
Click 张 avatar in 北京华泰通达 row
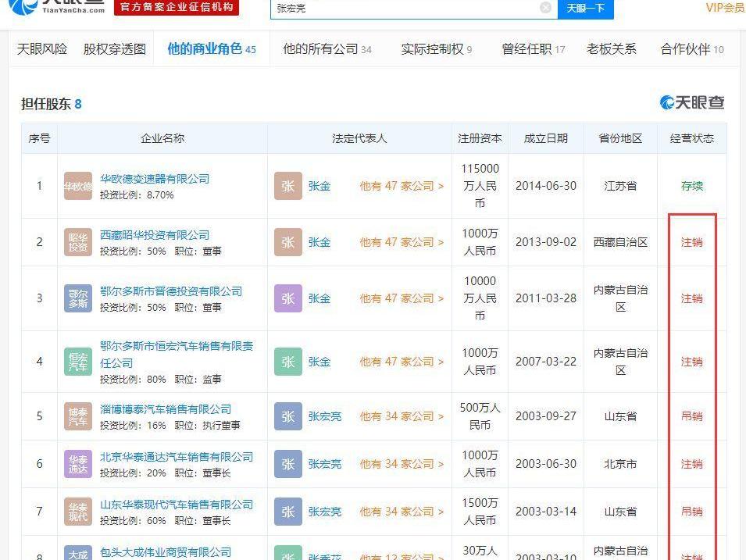287,464
